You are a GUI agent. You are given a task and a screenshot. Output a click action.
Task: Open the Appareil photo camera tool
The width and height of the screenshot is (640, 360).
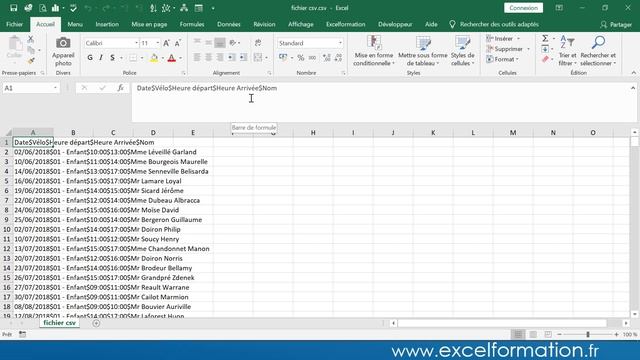tap(63, 51)
